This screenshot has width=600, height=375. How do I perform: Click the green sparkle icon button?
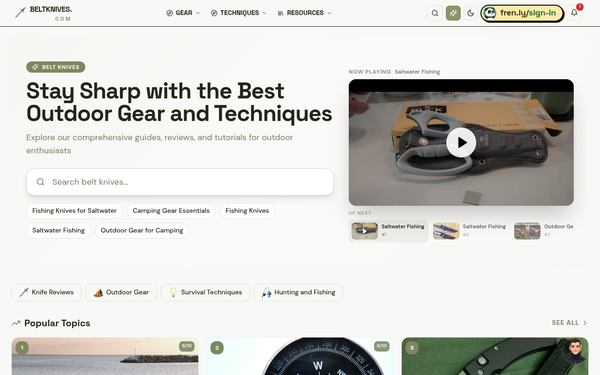(x=453, y=13)
